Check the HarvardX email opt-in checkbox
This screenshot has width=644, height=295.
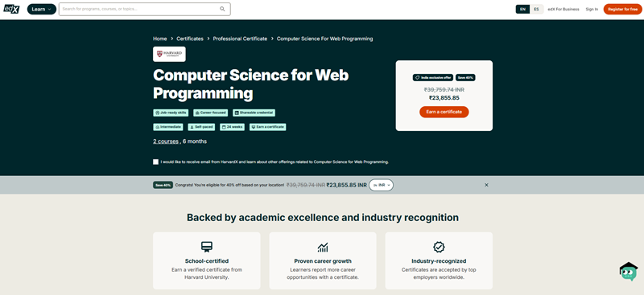(x=155, y=162)
